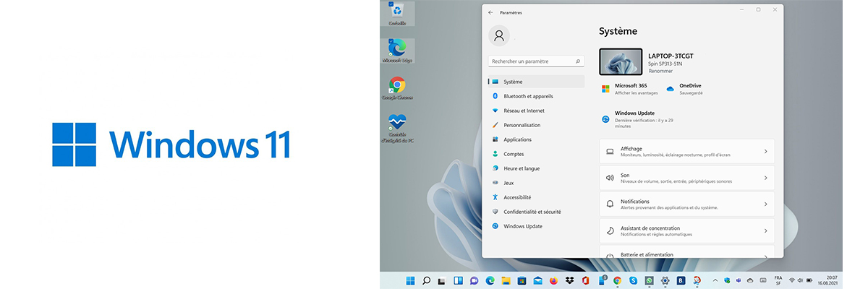Open the Office app in the taskbar
Viewport: 868px width, 289px height.
(x=586, y=280)
